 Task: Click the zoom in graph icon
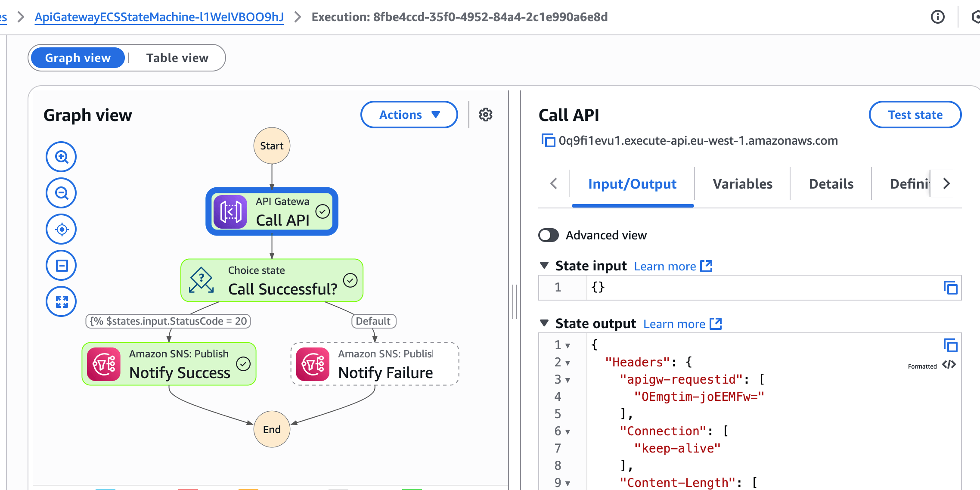(x=61, y=157)
